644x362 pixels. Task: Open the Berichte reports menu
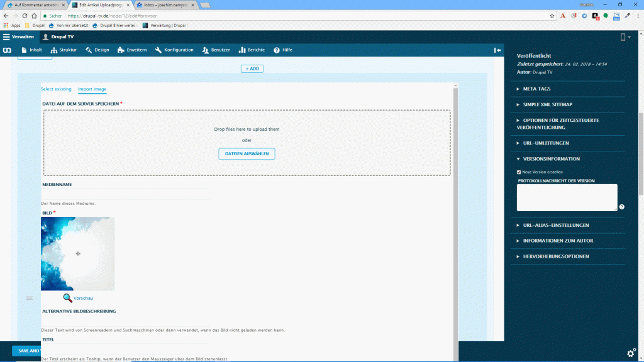pos(252,50)
